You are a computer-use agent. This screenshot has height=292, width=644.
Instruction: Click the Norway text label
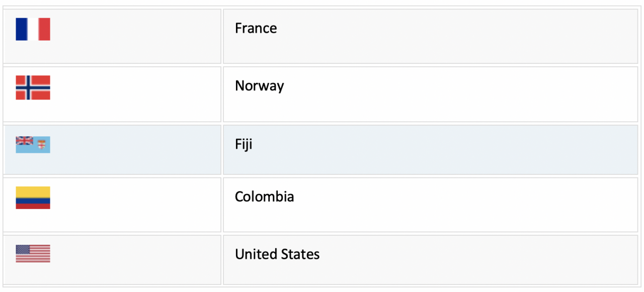259,86
